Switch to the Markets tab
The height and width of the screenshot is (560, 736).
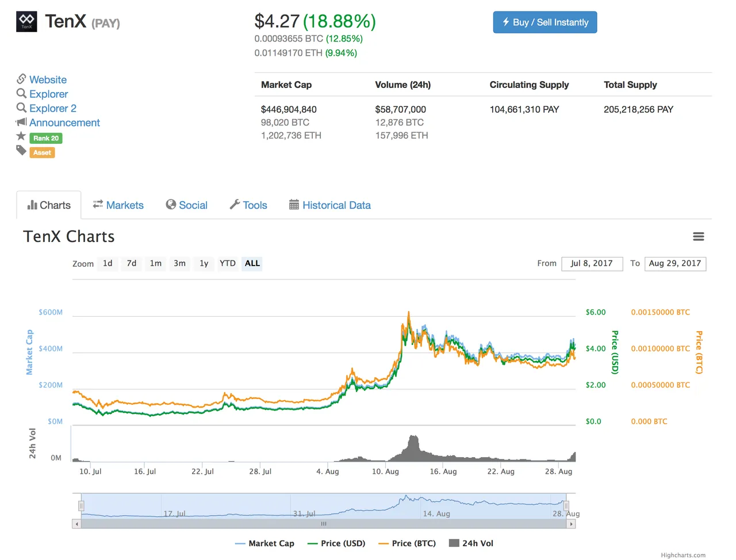coord(118,205)
